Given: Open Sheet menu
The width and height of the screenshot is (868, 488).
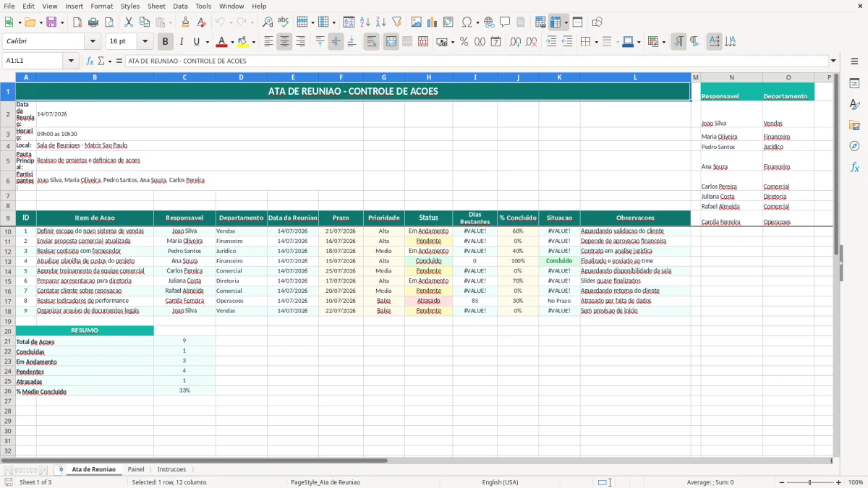Looking at the screenshot, I should [x=156, y=6].
